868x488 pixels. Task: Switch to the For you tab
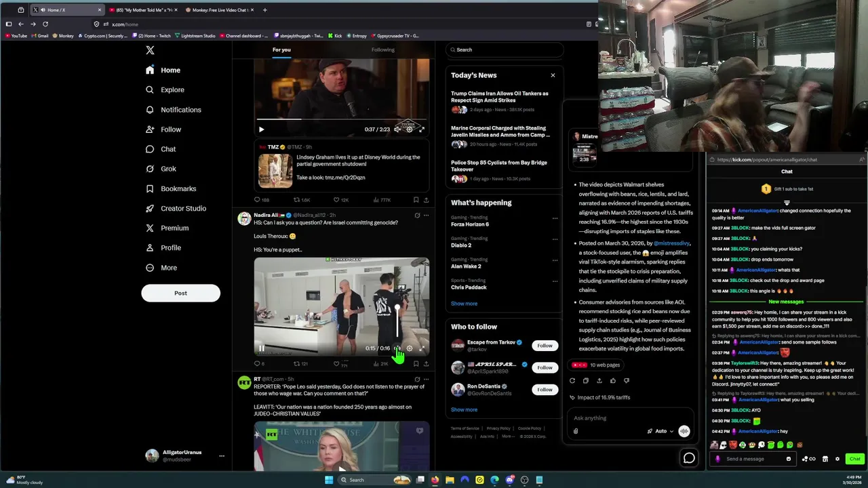[x=281, y=49]
